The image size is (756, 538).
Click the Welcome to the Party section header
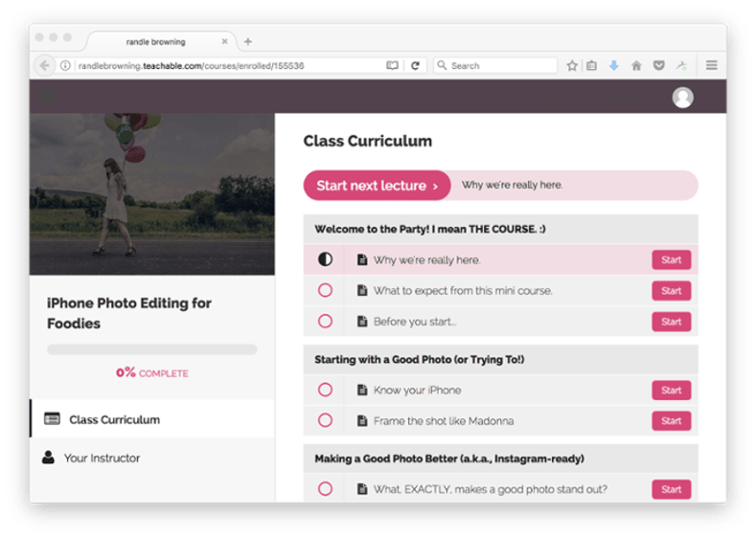[501, 229]
